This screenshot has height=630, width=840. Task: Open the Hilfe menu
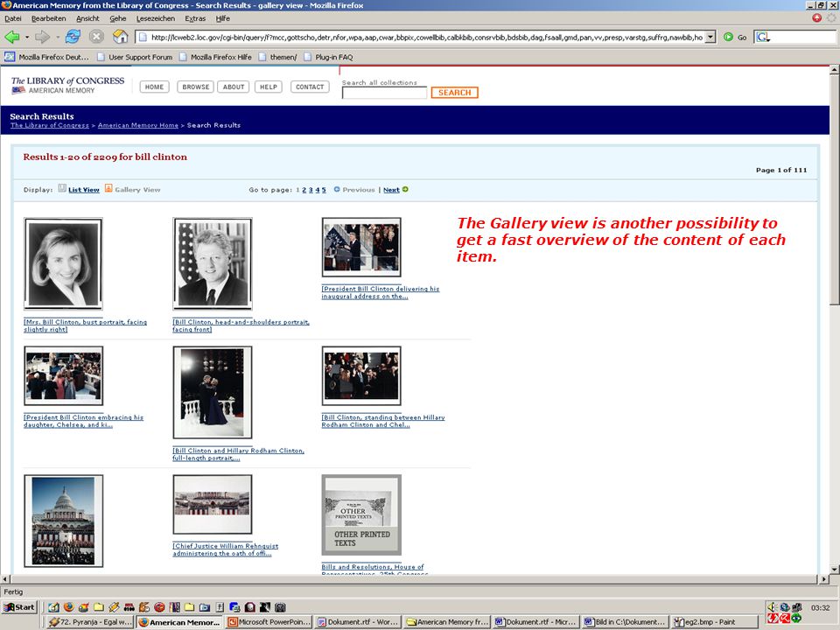[223, 18]
